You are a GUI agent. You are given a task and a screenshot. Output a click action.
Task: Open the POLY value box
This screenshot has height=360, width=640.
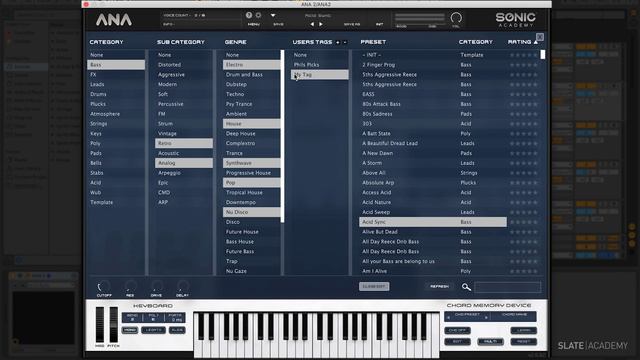coord(153,318)
